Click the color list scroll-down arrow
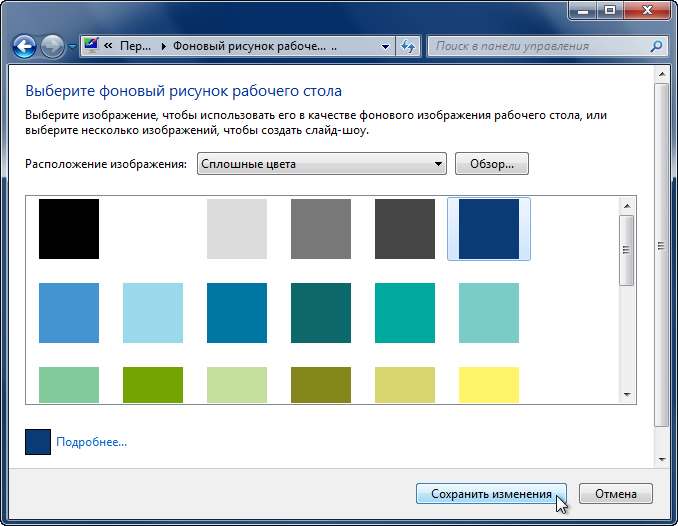 point(627,394)
